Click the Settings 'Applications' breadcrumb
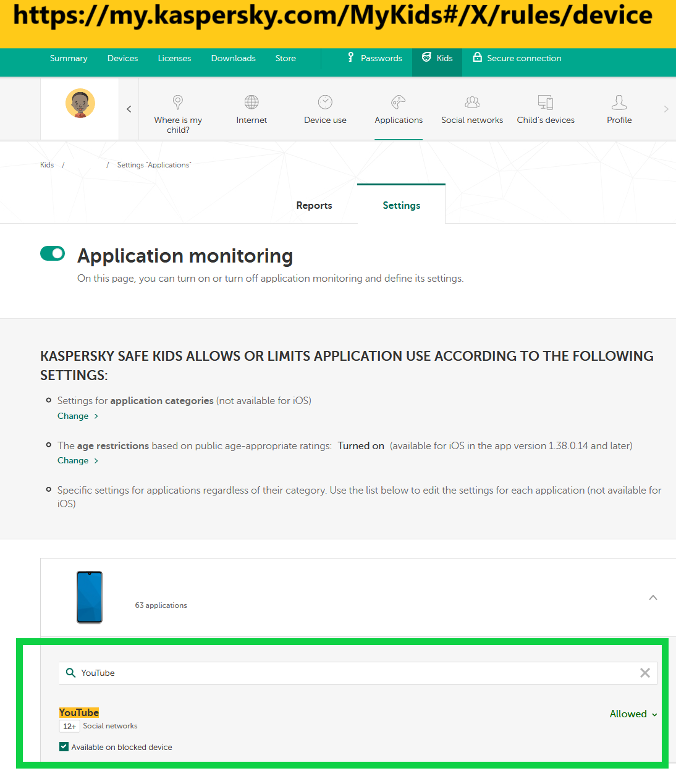676x784 pixels. [154, 165]
